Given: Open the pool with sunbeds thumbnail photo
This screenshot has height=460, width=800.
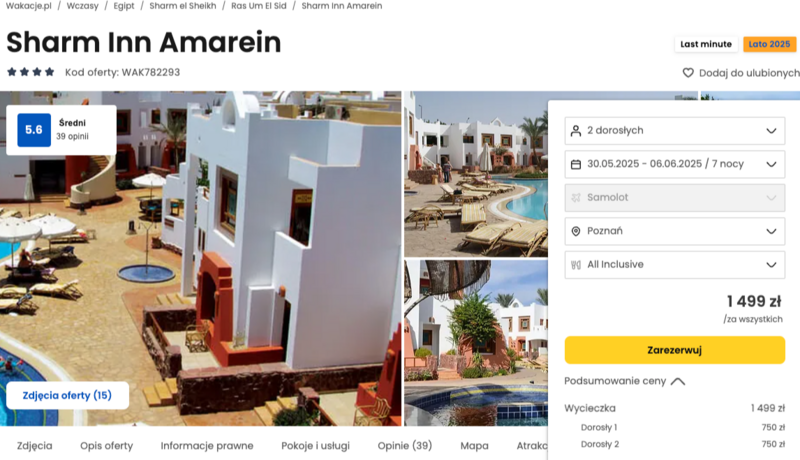Looking at the screenshot, I should 476,174.
